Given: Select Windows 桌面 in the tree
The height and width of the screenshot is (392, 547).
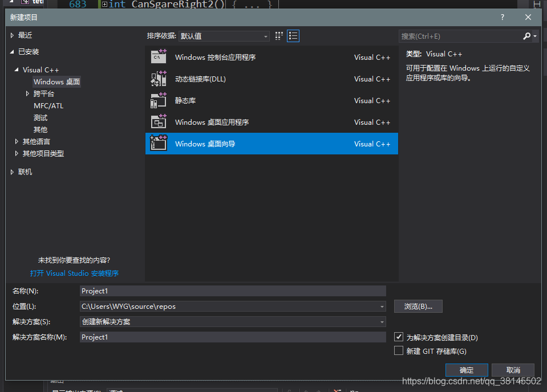Looking at the screenshot, I should click(56, 82).
